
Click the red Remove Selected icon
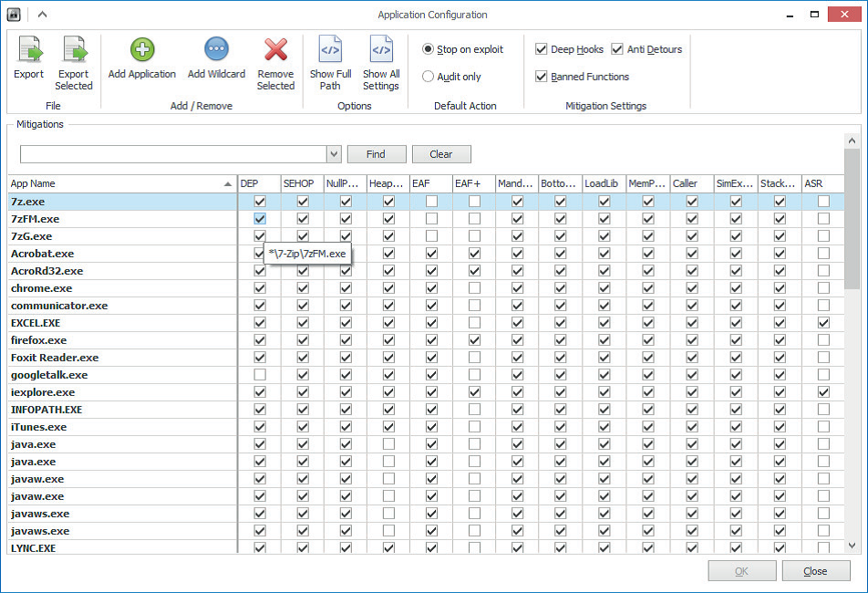point(275,49)
